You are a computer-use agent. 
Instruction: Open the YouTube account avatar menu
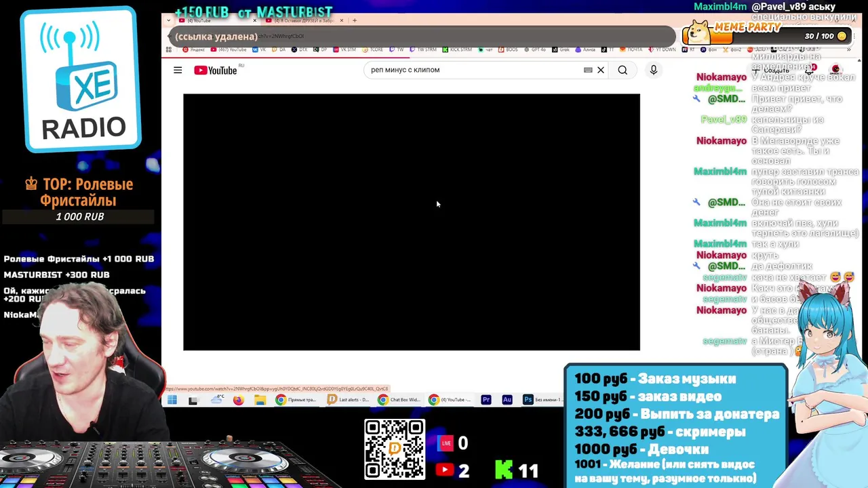pos(835,70)
